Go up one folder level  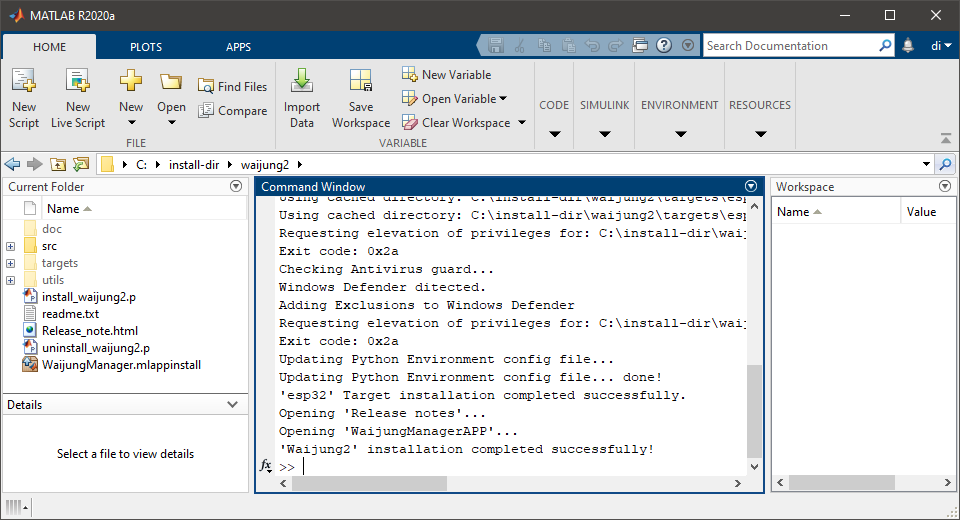click(x=58, y=164)
